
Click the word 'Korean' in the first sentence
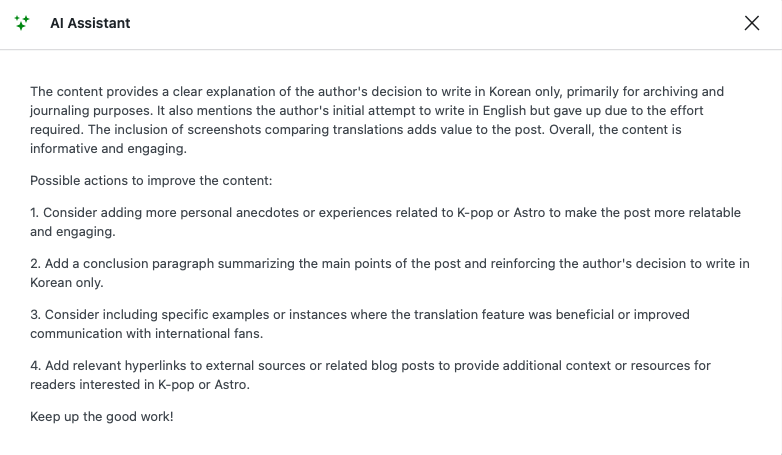510,92
